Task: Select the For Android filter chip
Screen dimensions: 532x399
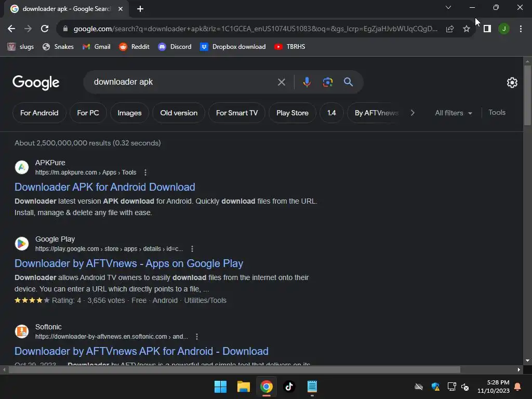Action: click(39, 113)
